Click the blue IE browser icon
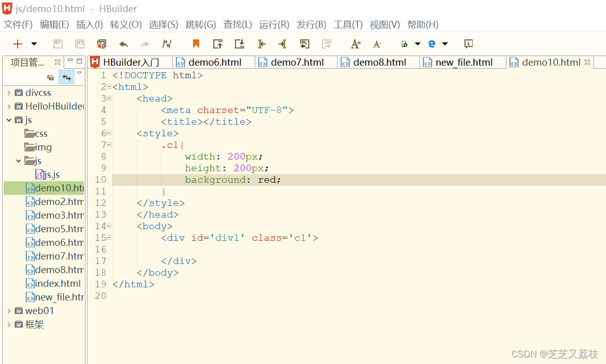This screenshot has height=364, width=606. [432, 44]
